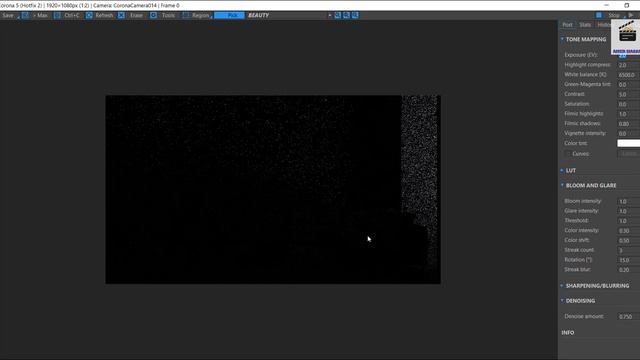Viewport: 640px width, 360px height.
Task: Erase the frame buffer with Erase
Action: click(131, 16)
